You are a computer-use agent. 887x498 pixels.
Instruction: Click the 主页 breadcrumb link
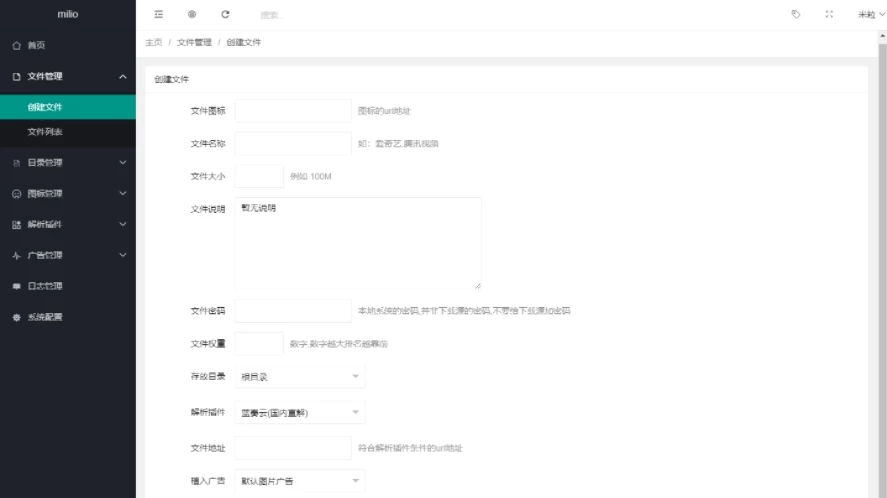point(153,42)
